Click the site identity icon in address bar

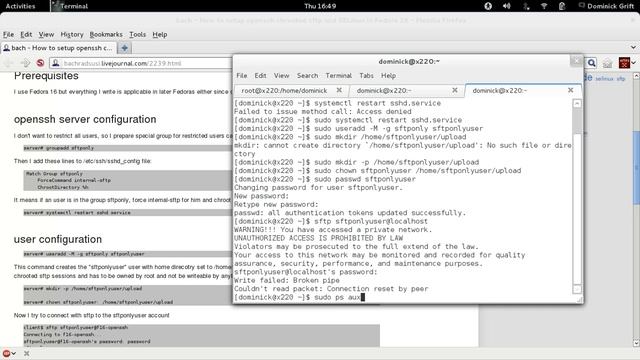pyautogui.click(x=56, y=63)
